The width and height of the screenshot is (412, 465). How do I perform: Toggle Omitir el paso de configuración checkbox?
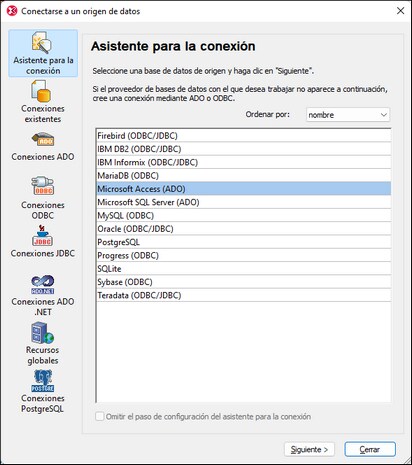[x=100, y=416]
